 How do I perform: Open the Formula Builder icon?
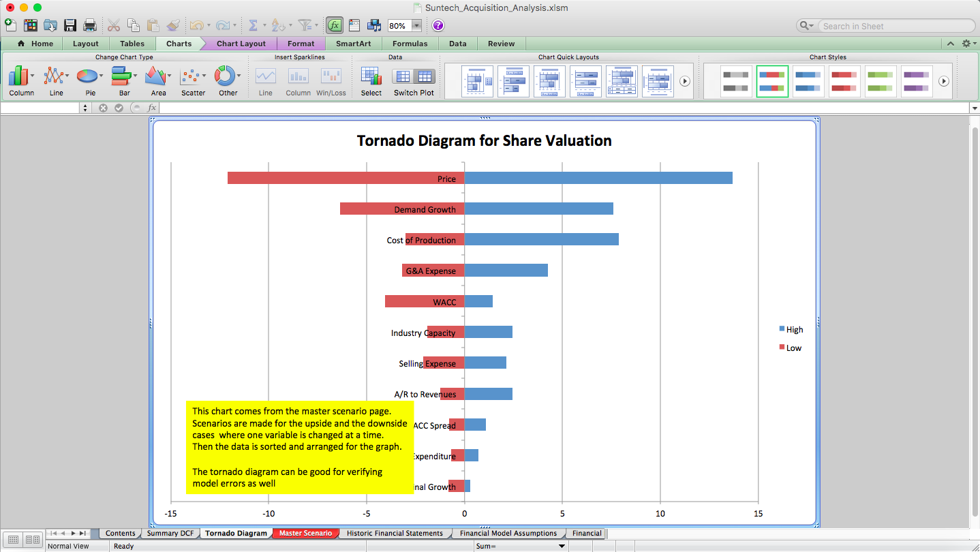[x=334, y=25]
